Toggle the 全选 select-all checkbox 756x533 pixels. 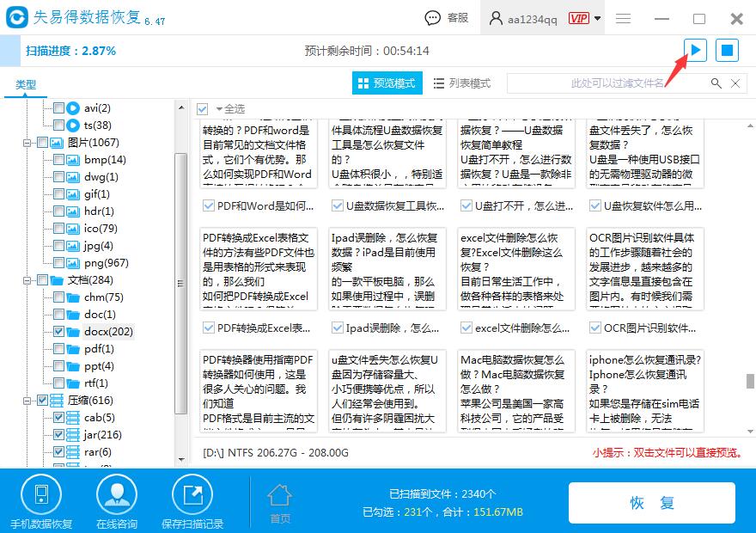pyautogui.click(x=203, y=110)
